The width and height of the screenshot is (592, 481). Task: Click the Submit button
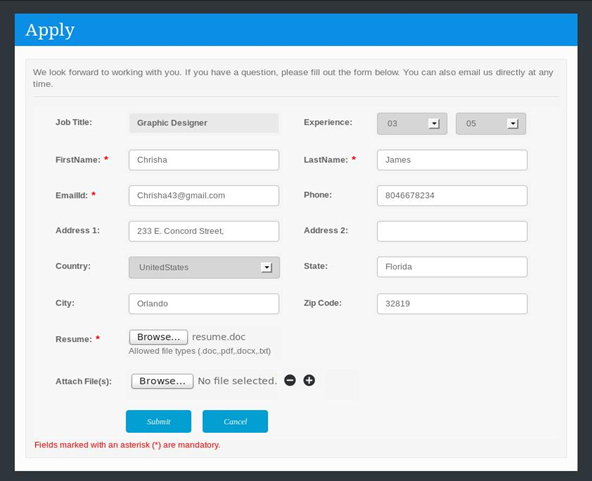click(159, 421)
